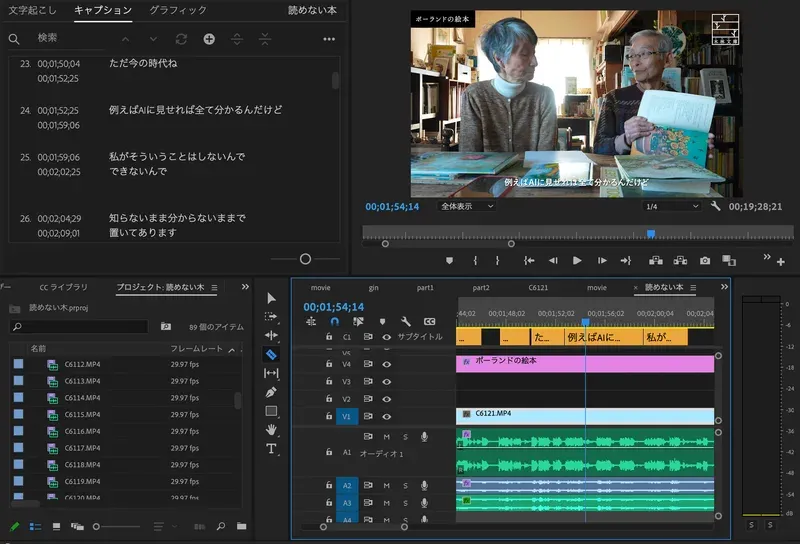
Task: Open the CC ライブラリ panel tab
Action: click(x=64, y=287)
